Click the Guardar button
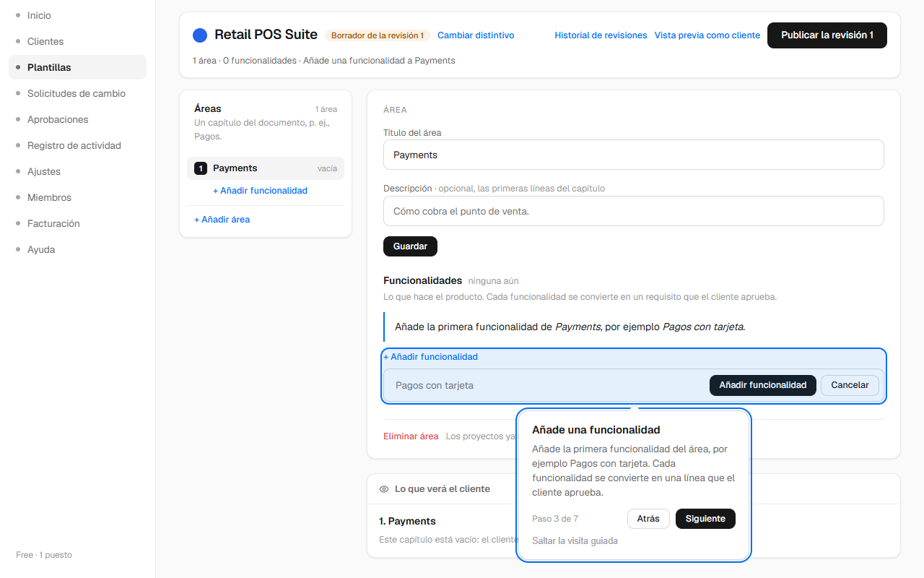Viewport: 924px width, 578px height. click(410, 246)
